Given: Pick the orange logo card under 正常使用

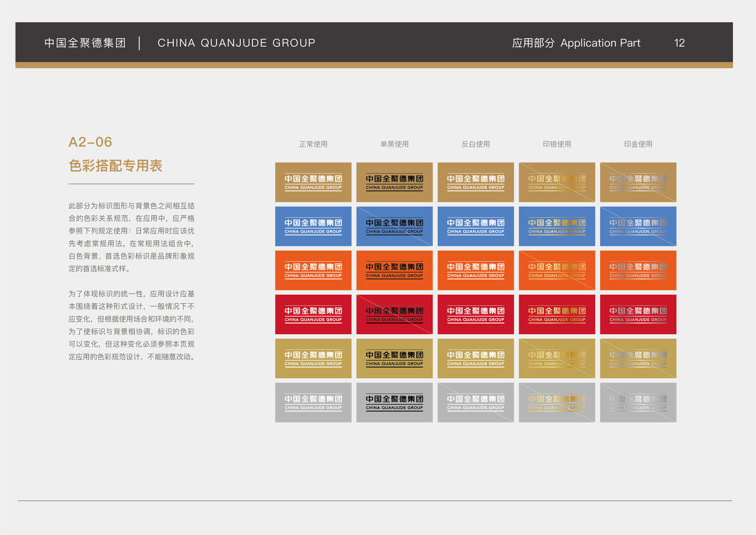Looking at the screenshot, I should click(313, 270).
